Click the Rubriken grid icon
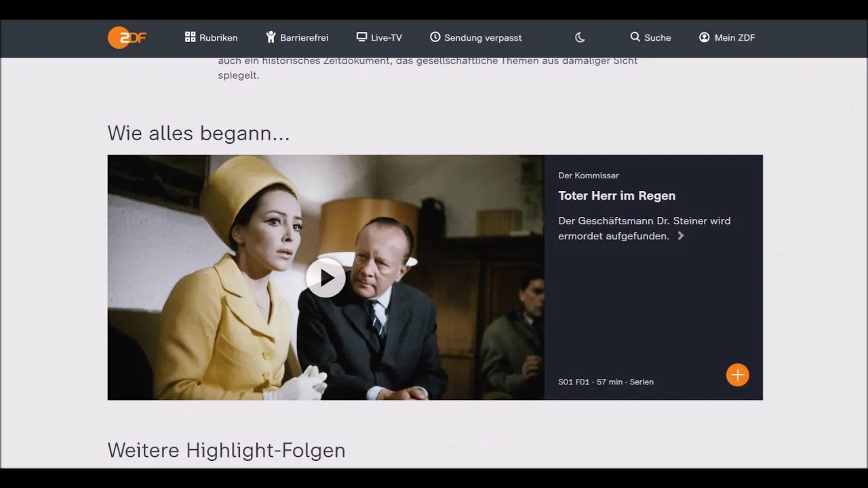 tap(190, 37)
